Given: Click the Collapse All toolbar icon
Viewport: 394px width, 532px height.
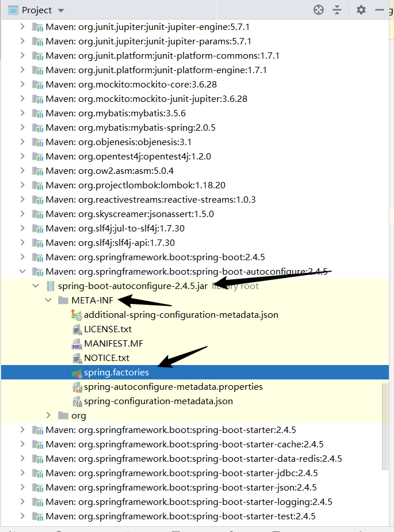Looking at the screenshot, I should 336,10.
